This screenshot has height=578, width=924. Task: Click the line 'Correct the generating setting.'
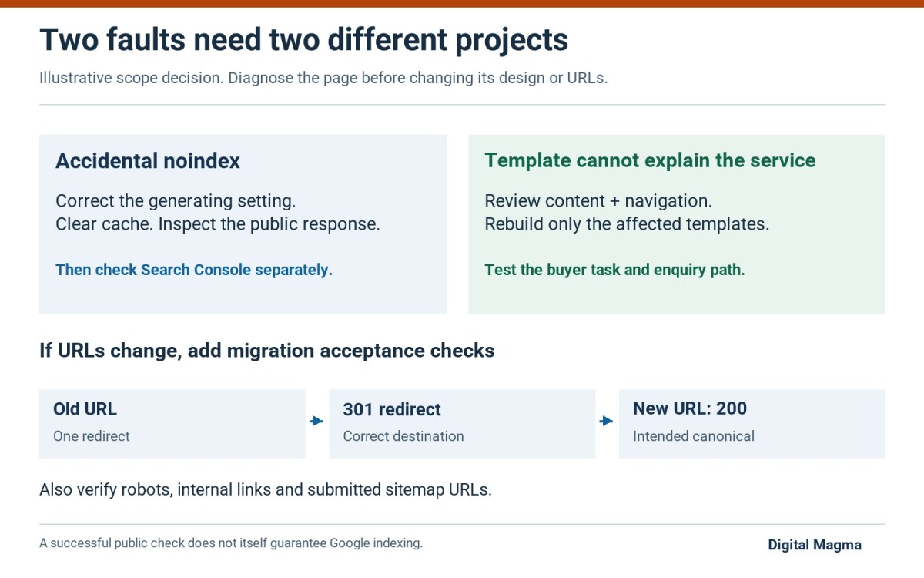click(176, 201)
